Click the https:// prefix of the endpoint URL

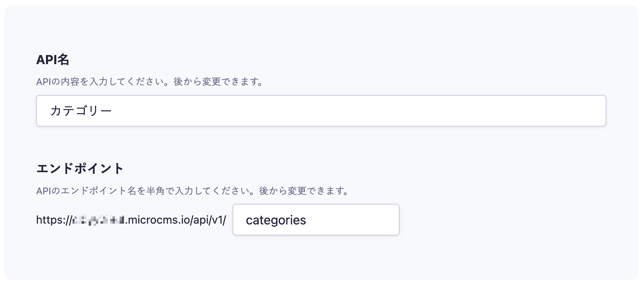click(53, 220)
